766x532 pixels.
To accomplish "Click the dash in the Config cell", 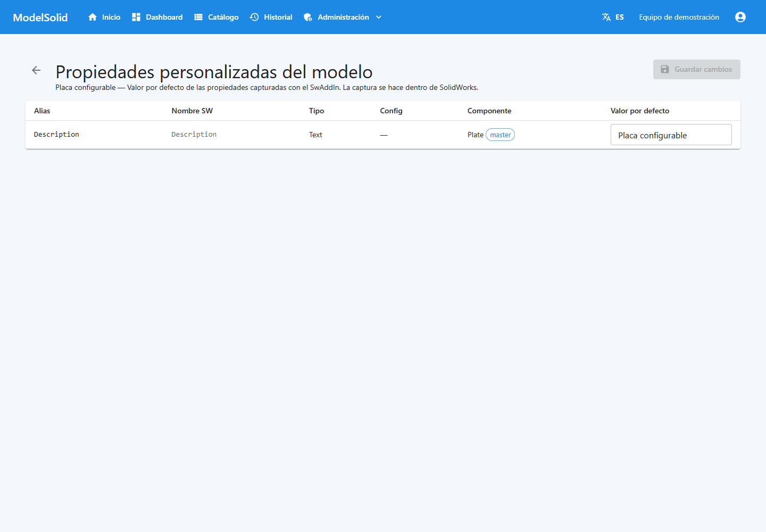I will [384, 135].
